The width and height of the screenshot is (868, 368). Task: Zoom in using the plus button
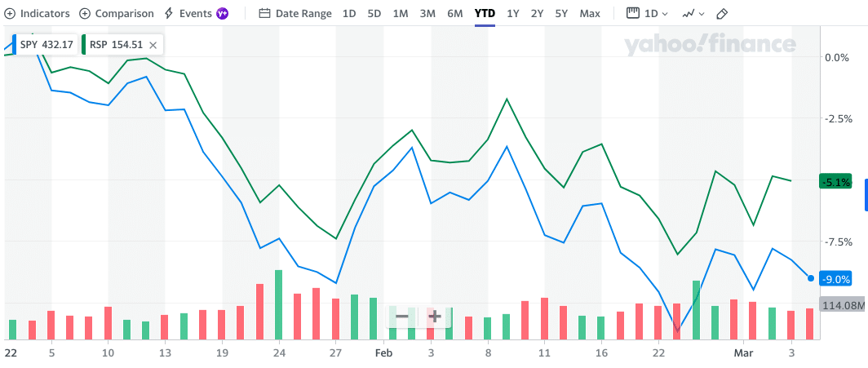click(x=435, y=316)
